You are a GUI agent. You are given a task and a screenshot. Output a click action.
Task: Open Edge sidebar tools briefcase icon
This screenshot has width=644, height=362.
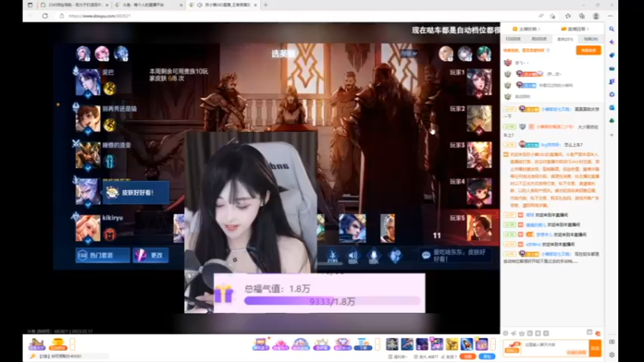pos(612,68)
